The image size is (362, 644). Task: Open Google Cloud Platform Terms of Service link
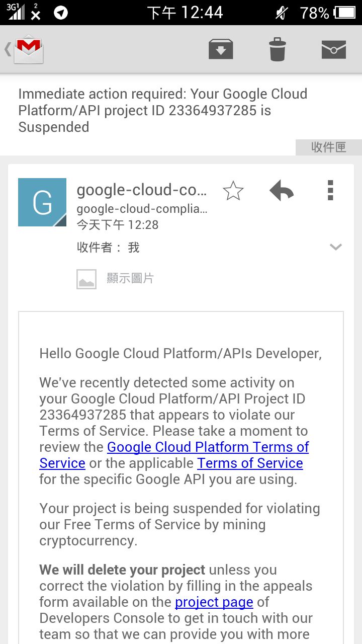(208, 447)
